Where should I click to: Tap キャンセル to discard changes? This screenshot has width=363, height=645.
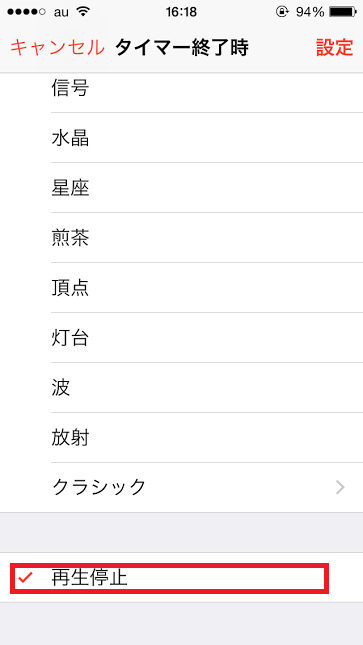click(57, 48)
